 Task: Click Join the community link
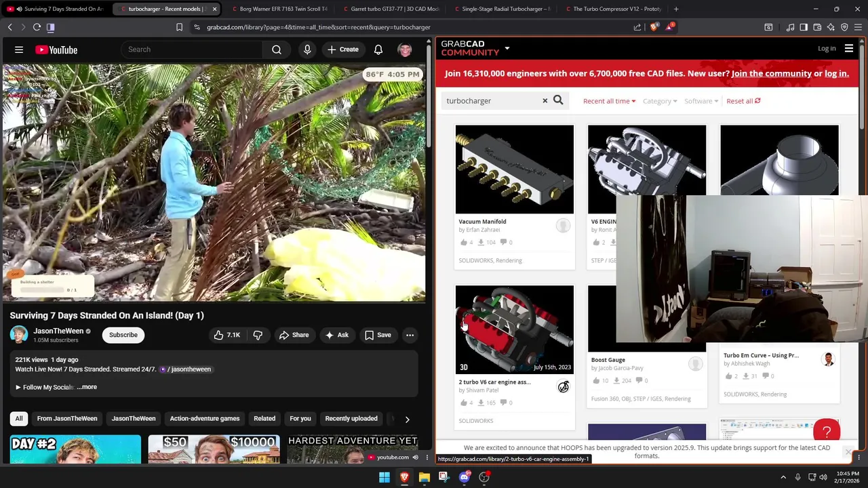click(772, 73)
